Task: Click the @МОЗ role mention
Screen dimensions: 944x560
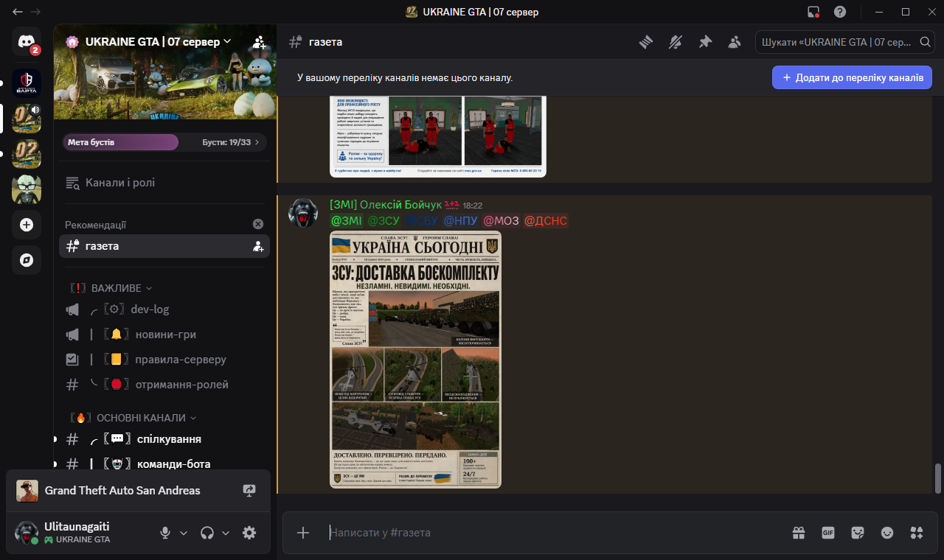Action: click(501, 221)
